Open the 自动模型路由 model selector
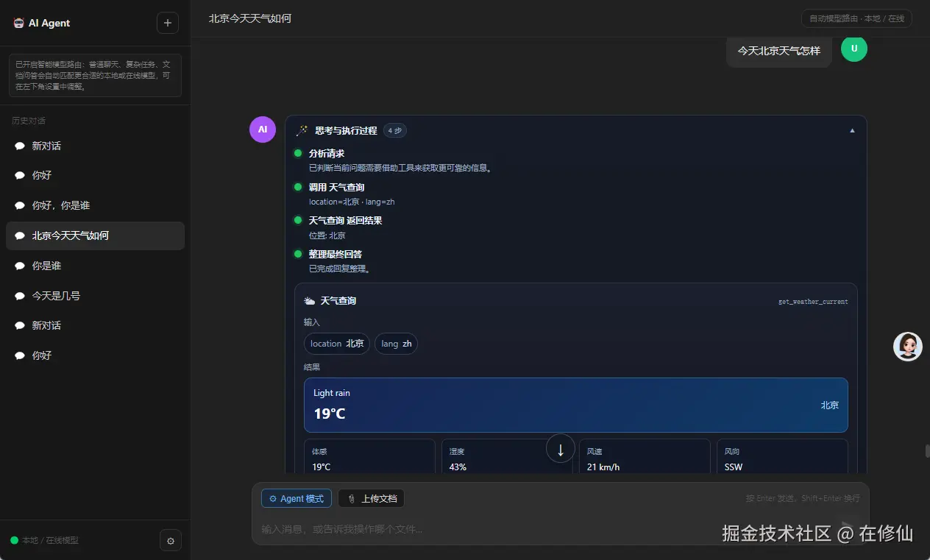Screen dimensions: 930x560 click(x=856, y=18)
